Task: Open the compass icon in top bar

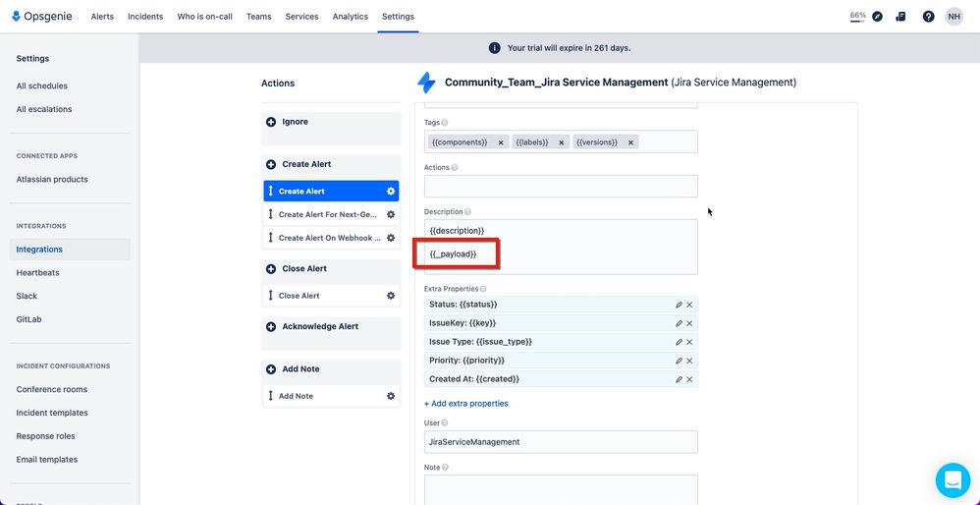Action: click(x=878, y=17)
